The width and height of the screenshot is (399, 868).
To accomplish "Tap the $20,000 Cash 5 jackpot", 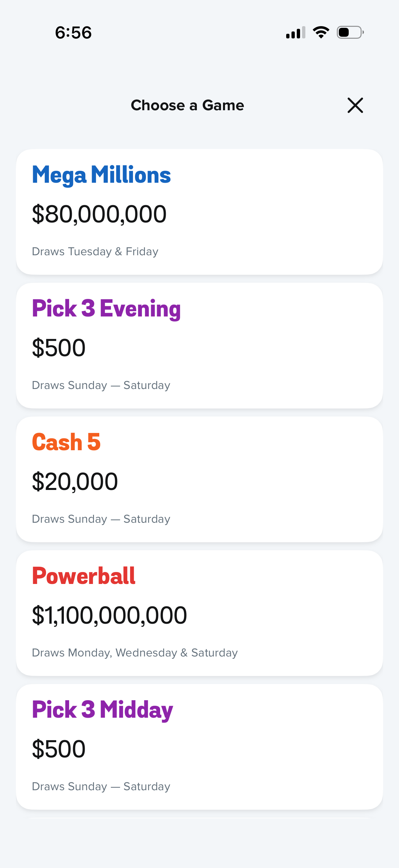I will 75,482.
